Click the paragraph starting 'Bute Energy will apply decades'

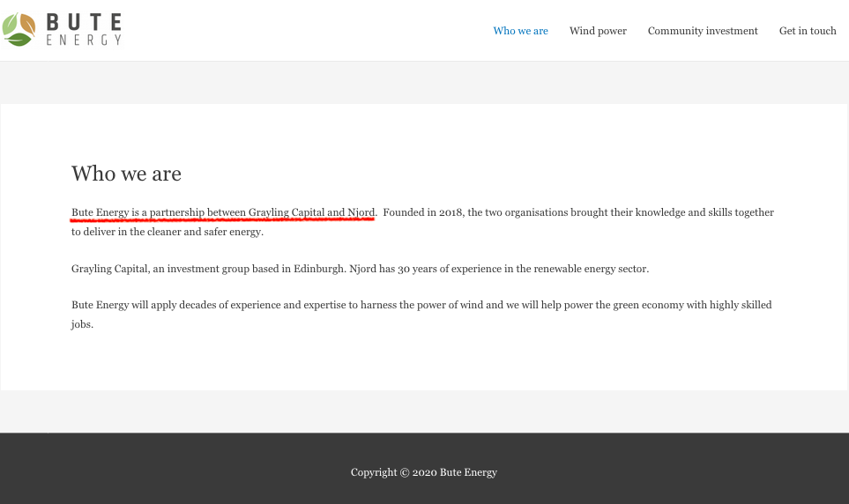point(421,315)
